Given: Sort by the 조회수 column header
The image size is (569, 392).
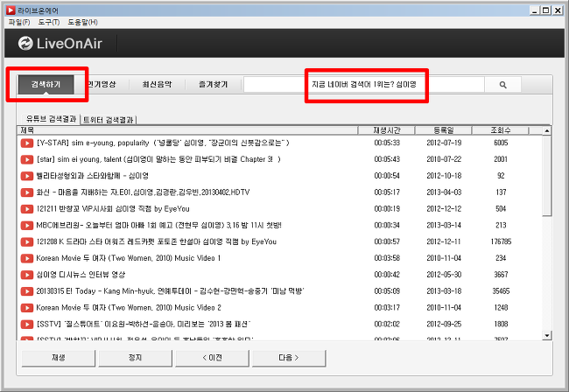Looking at the screenshot, I should click(501, 130).
